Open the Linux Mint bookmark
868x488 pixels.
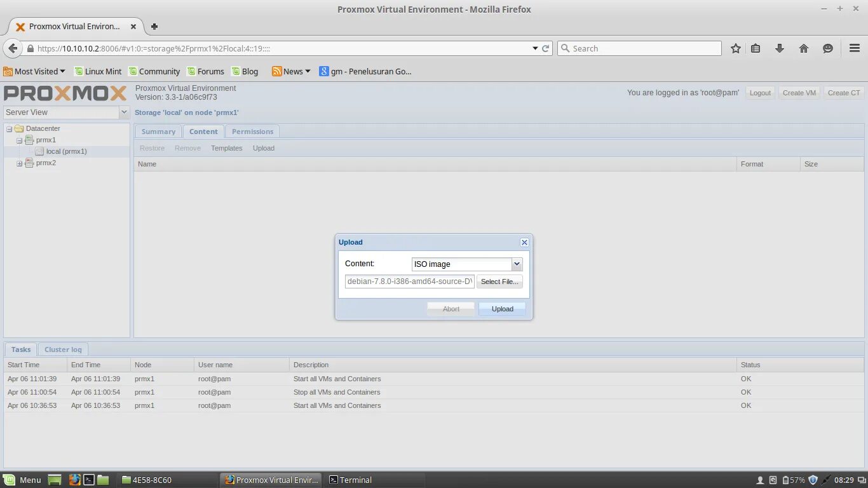click(x=98, y=71)
